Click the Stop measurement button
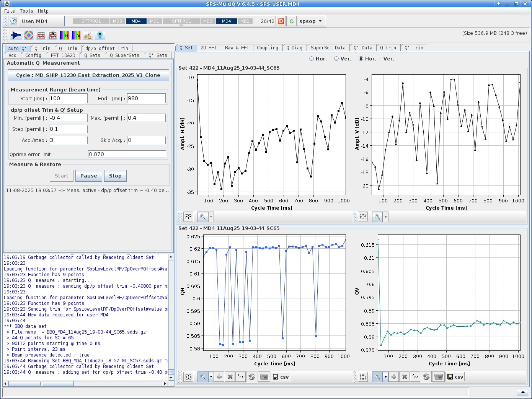 [115, 176]
